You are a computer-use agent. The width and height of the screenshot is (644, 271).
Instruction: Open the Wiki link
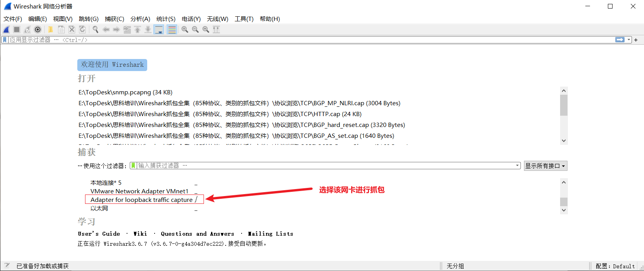click(x=140, y=234)
